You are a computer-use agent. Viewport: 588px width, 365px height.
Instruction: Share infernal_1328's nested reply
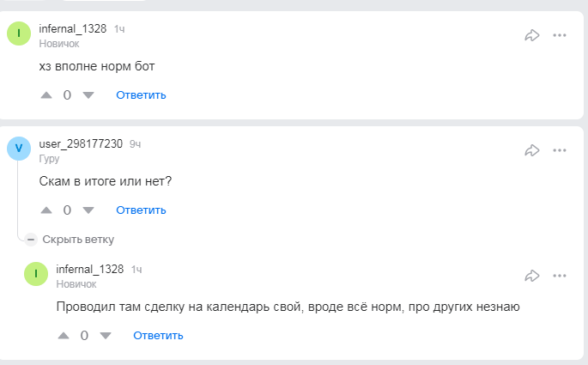click(x=532, y=276)
